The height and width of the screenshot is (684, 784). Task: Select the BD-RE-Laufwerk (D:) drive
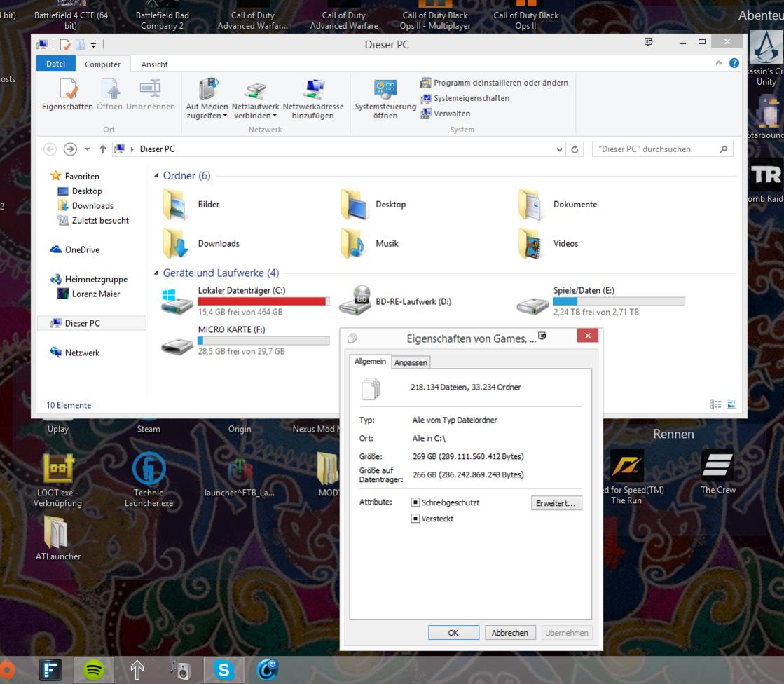(395, 301)
